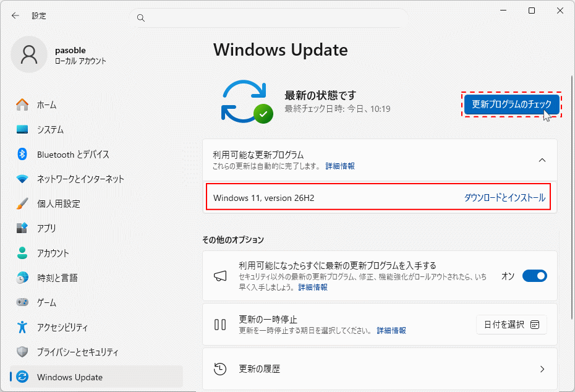Click the ローカル アカウント text
Image resolution: width=575 pixels, height=392 pixels.
point(80,61)
